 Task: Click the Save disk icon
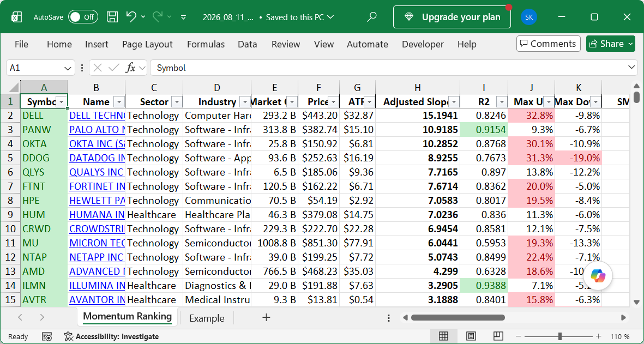click(112, 17)
